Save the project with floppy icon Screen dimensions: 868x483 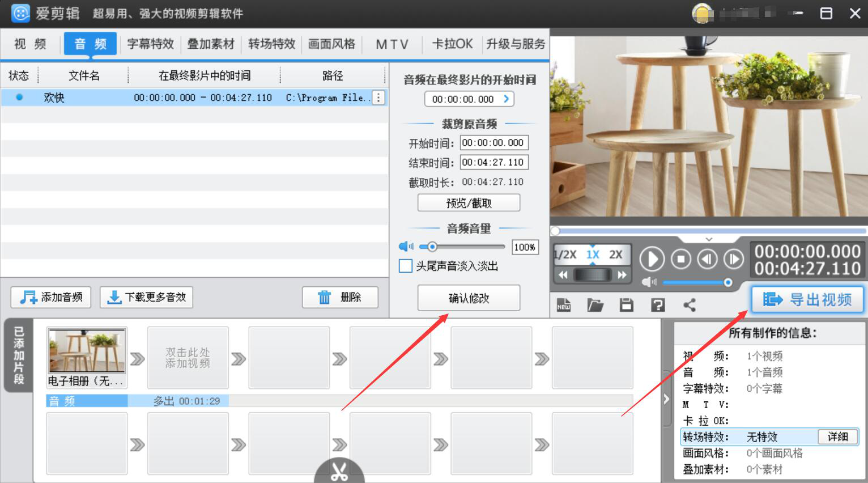626,305
